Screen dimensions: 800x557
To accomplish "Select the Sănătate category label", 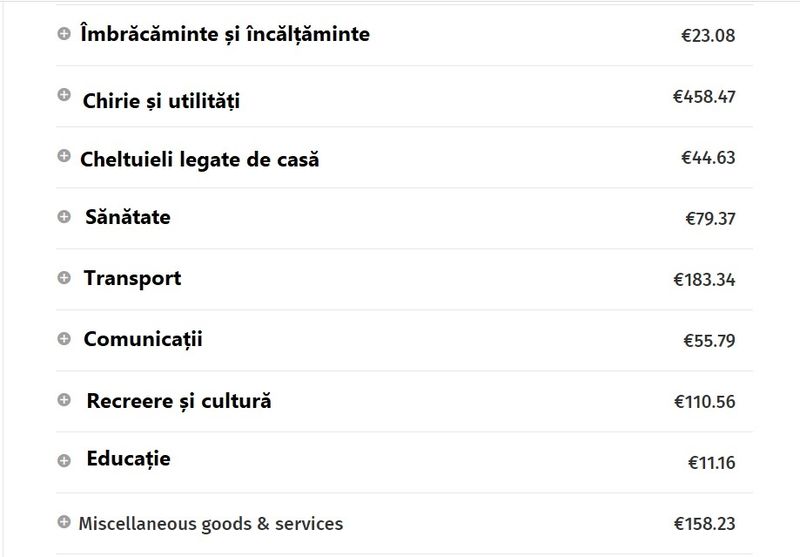I will (x=128, y=217).
